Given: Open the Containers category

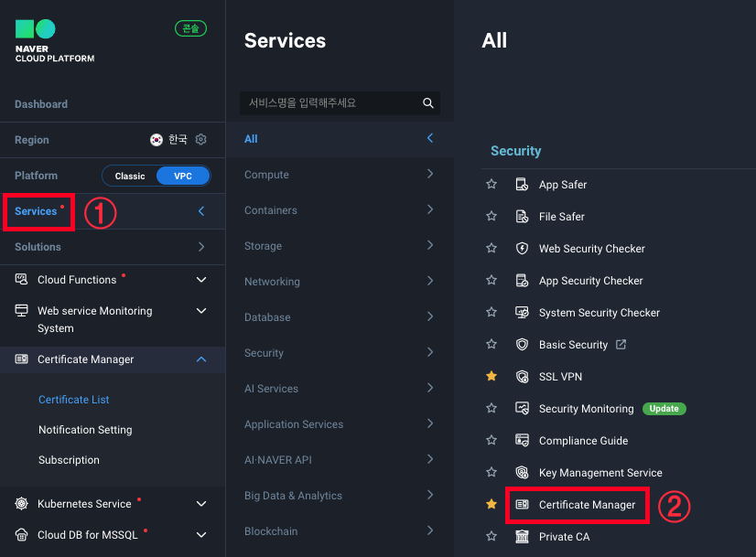Looking at the screenshot, I should (x=340, y=210).
